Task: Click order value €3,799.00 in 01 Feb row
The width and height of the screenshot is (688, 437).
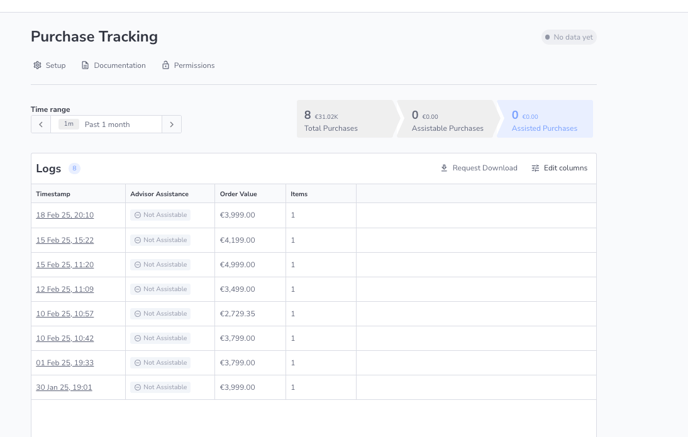Action: click(x=237, y=363)
